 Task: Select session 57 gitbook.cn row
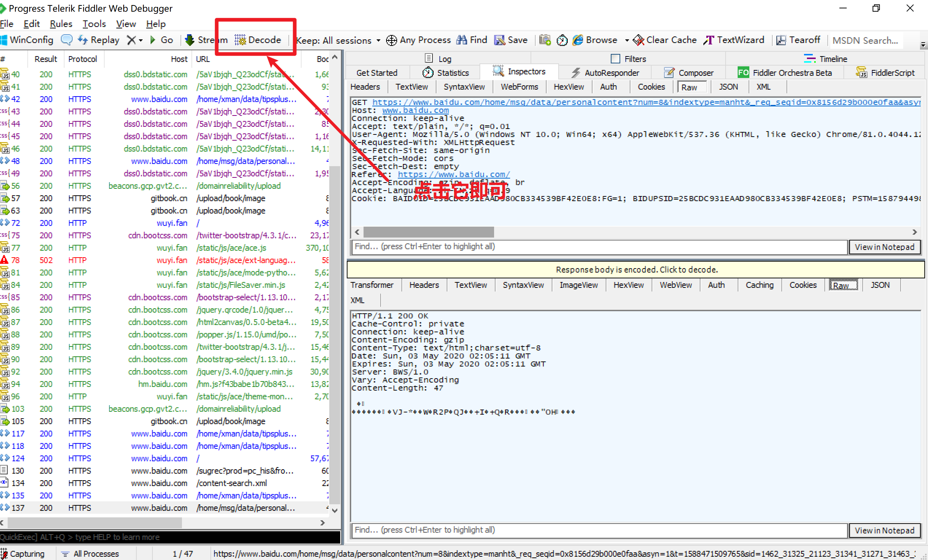(165, 198)
